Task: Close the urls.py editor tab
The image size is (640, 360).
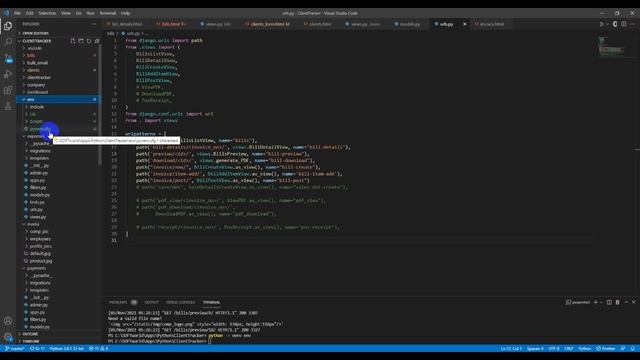Action: tap(464, 24)
